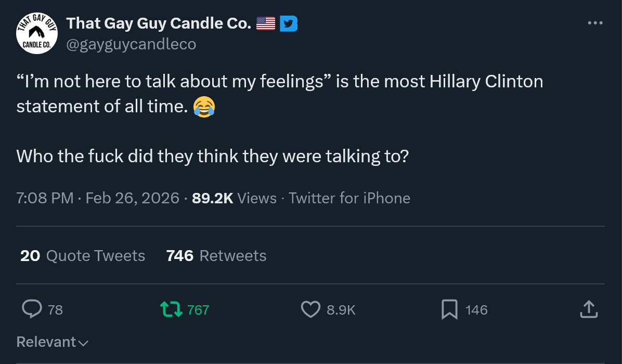Image resolution: width=622 pixels, height=364 pixels.
Task: Open the 89.2K Views analytics
Action: point(234,198)
